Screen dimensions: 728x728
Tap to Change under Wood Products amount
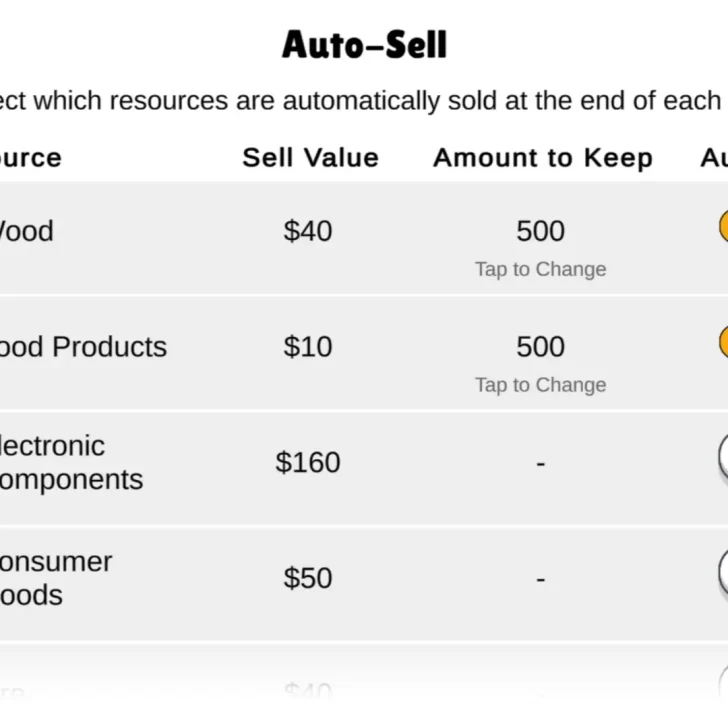pos(540,385)
